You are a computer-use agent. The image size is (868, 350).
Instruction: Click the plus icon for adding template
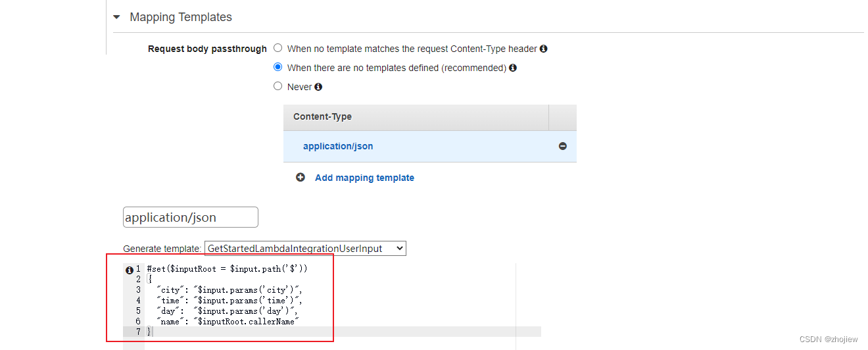(x=301, y=178)
